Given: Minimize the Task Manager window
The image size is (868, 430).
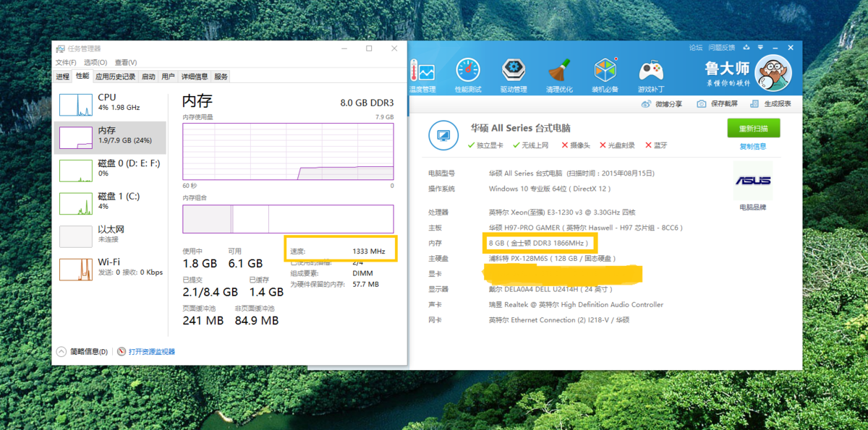Looking at the screenshot, I should (344, 48).
